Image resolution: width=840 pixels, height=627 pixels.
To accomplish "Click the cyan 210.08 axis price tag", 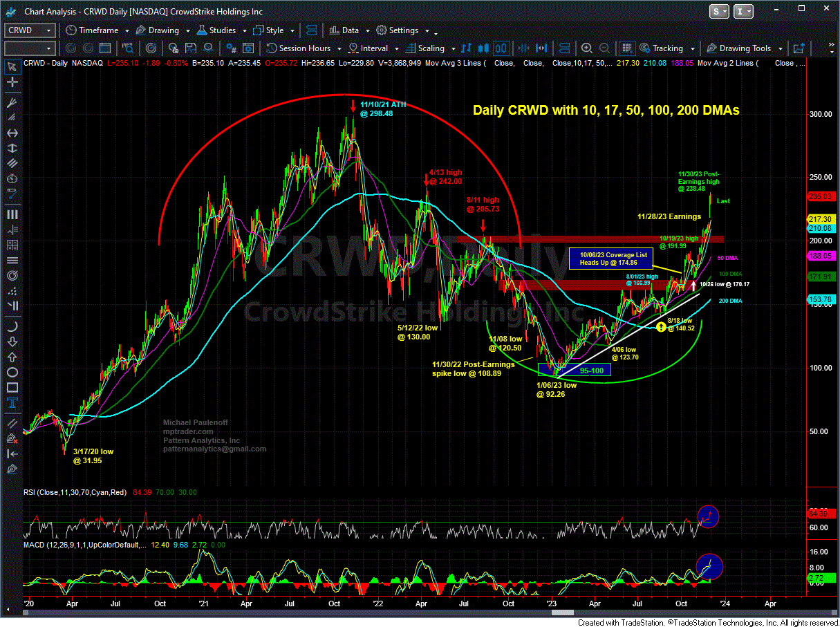I will 822,228.
